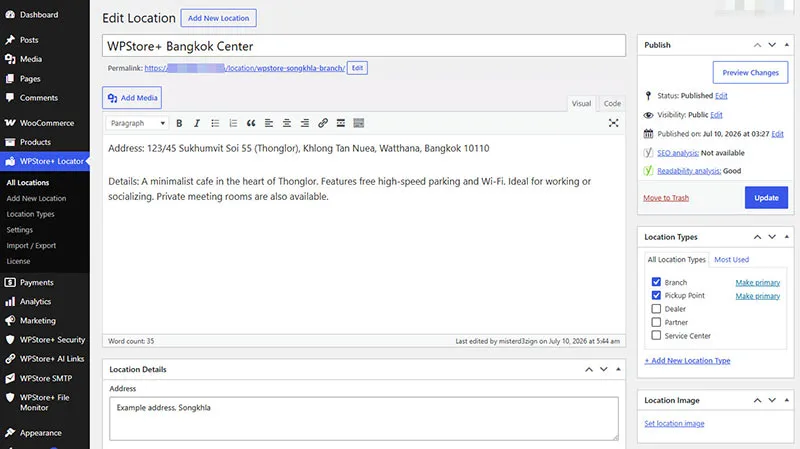Move Location Details panel up

(x=589, y=369)
